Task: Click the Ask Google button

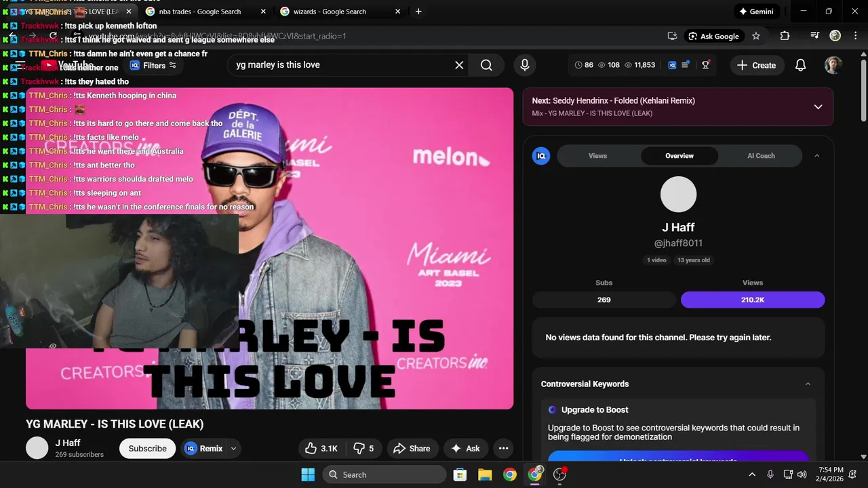Action: [713, 36]
